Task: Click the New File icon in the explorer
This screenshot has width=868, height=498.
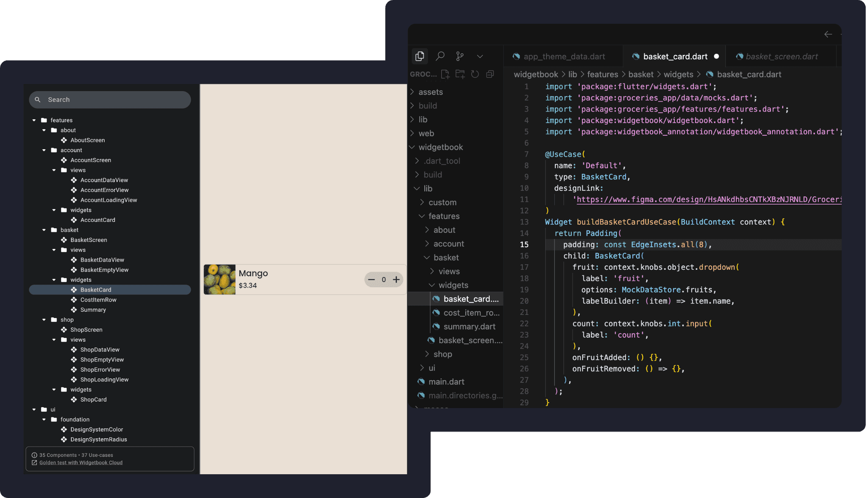Action: (445, 74)
